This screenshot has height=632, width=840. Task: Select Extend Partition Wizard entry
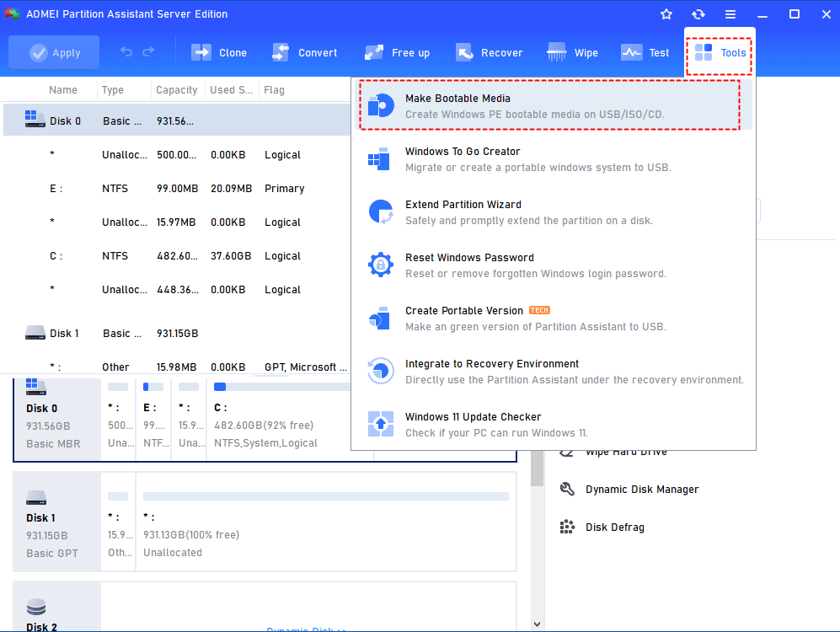(554, 212)
